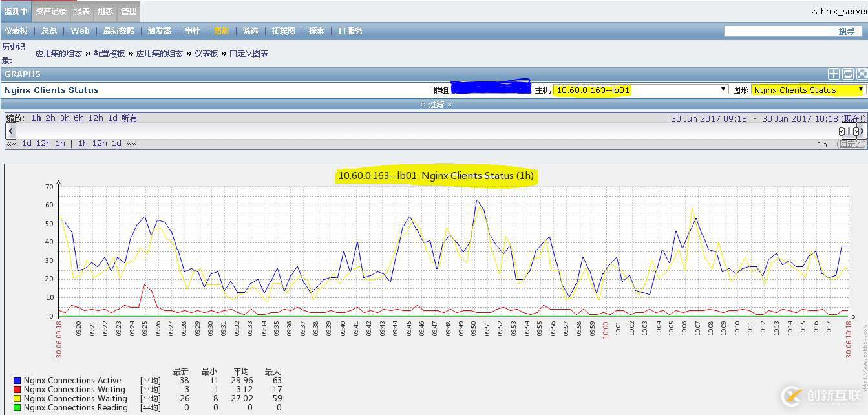Image resolution: width=868 pixels, height=415 pixels.
Task: Click the double left arrows «« navigation
Action: (11, 144)
